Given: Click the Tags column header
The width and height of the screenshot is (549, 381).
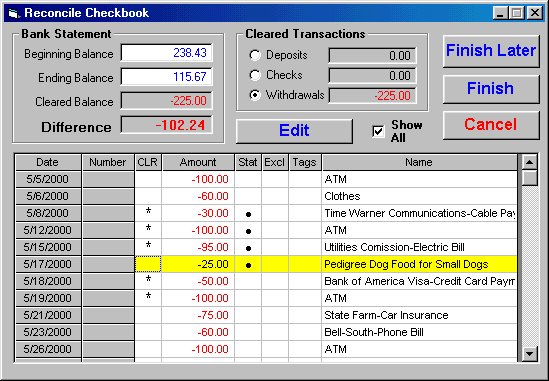Looking at the screenshot, I should point(305,162).
